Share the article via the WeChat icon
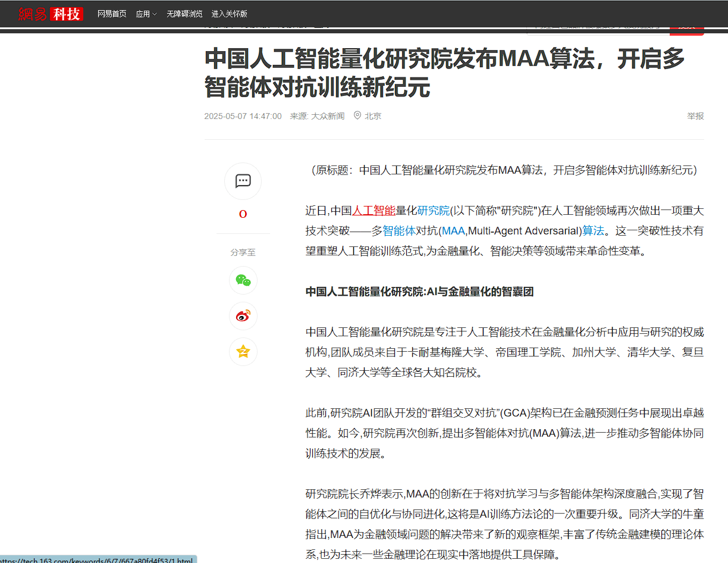The image size is (728, 563). [243, 280]
